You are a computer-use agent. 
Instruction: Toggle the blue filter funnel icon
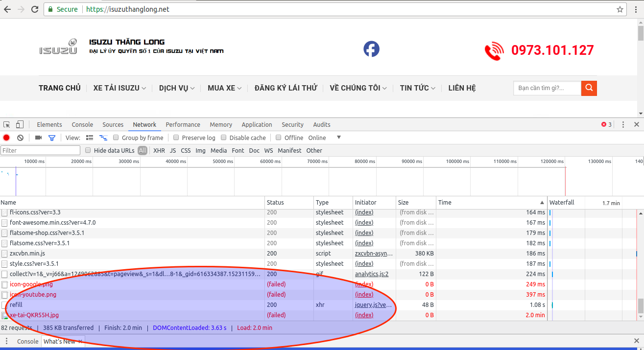point(52,138)
